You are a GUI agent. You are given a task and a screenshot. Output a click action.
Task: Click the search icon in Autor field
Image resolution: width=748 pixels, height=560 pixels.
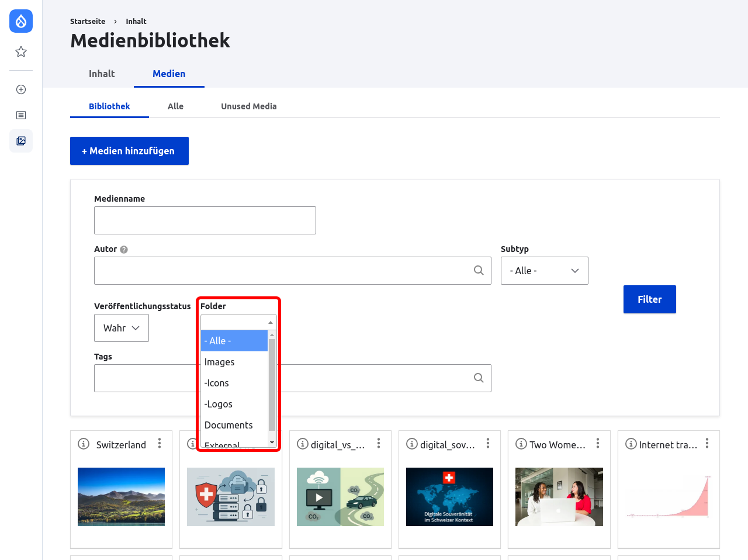tap(479, 271)
